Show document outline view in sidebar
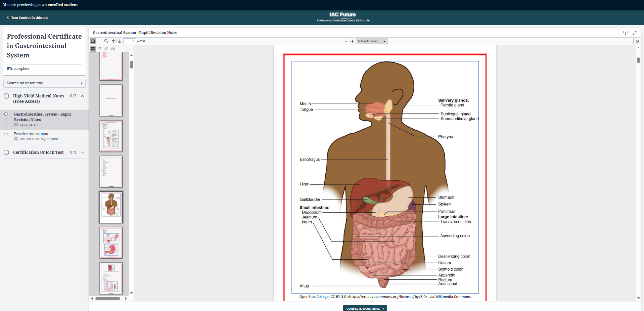Image resolution: width=644 pixels, height=311 pixels. coord(100,49)
